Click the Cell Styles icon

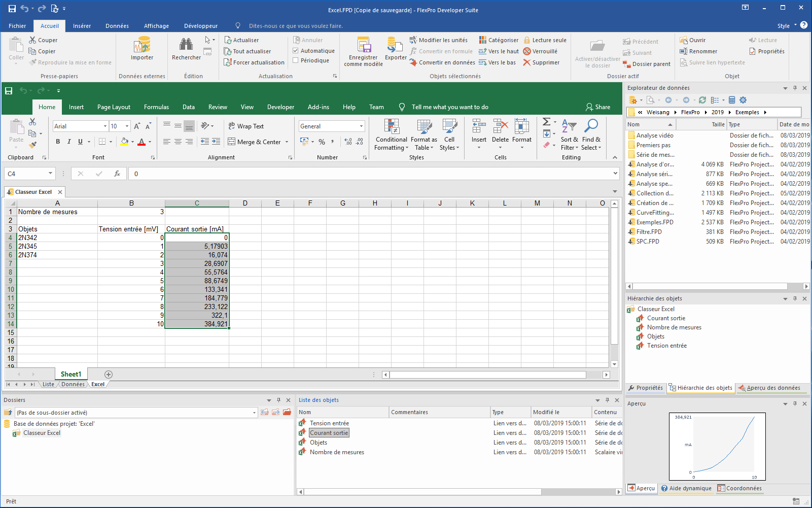tap(449, 126)
